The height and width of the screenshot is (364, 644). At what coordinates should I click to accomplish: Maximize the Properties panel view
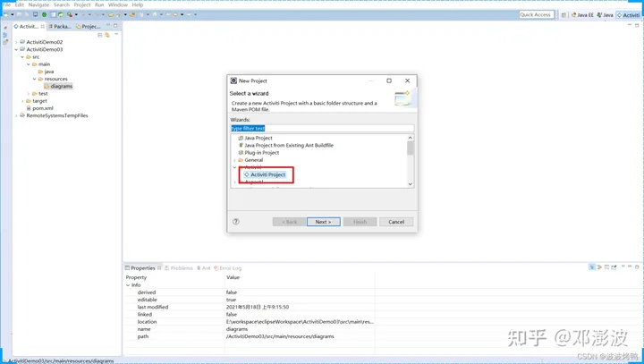point(637,267)
